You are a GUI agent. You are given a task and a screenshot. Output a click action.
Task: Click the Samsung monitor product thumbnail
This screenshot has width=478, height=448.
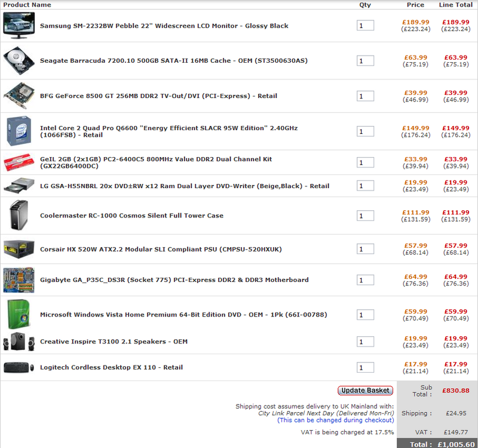(19, 26)
